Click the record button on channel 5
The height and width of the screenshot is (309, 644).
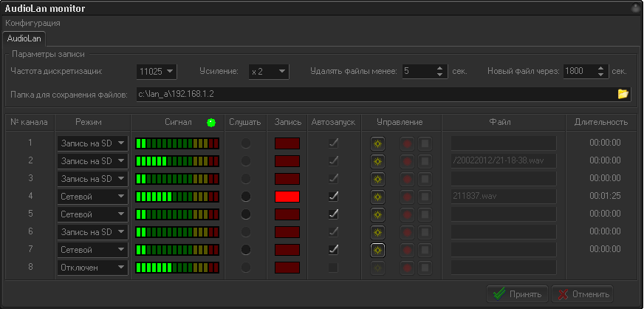pos(408,214)
